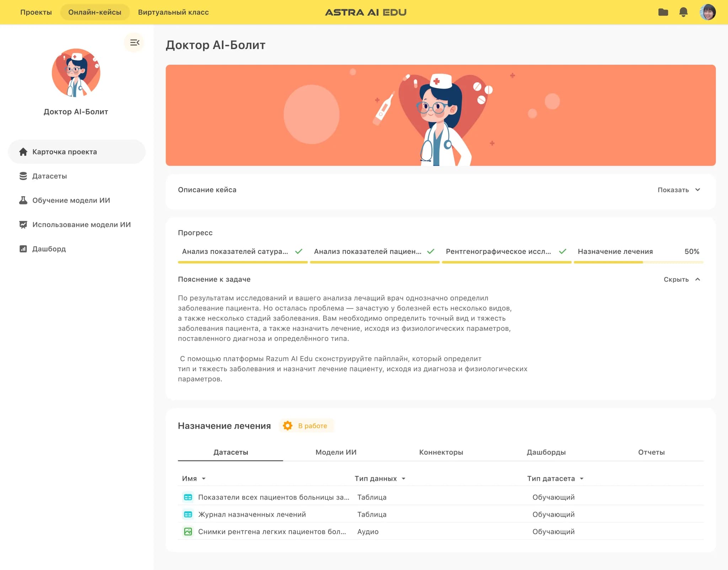
Task: Click Назначение лечения progress bar at 50%
Action: click(638, 262)
